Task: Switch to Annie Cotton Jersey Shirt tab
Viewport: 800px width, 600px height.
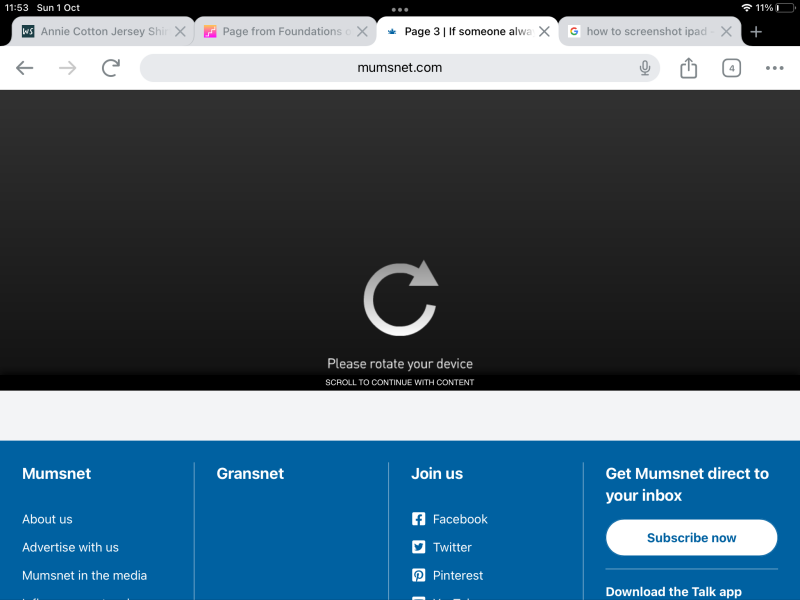Action: [x=95, y=31]
